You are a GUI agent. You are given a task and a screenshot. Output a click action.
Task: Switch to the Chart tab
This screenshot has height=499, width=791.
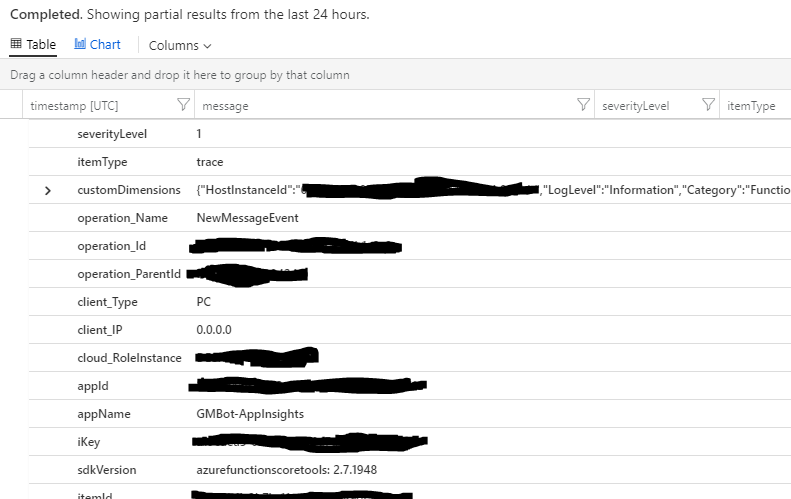pos(97,44)
